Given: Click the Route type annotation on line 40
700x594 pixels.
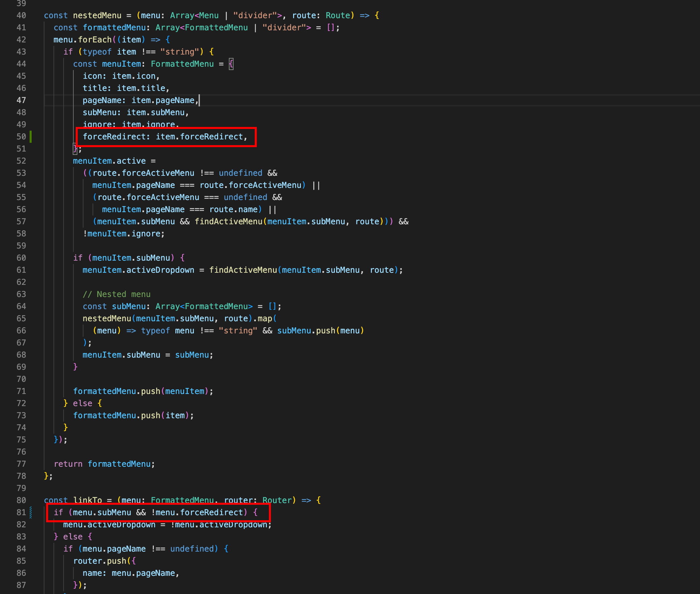Looking at the screenshot, I should (x=338, y=15).
